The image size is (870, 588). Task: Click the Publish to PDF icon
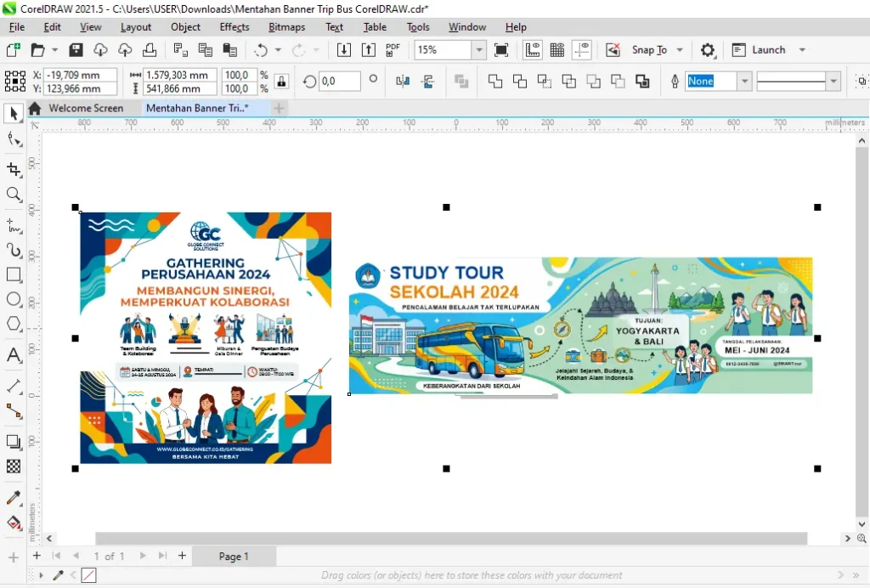coord(393,50)
